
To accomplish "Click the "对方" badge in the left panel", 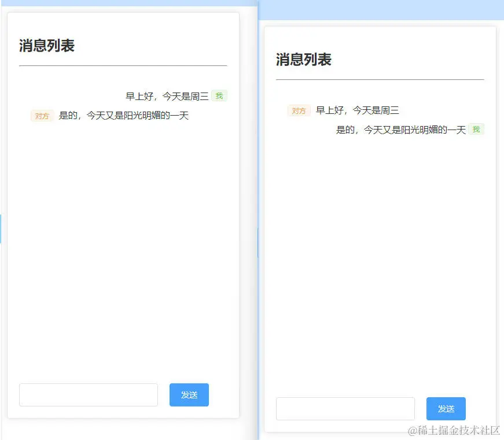I will coord(42,116).
